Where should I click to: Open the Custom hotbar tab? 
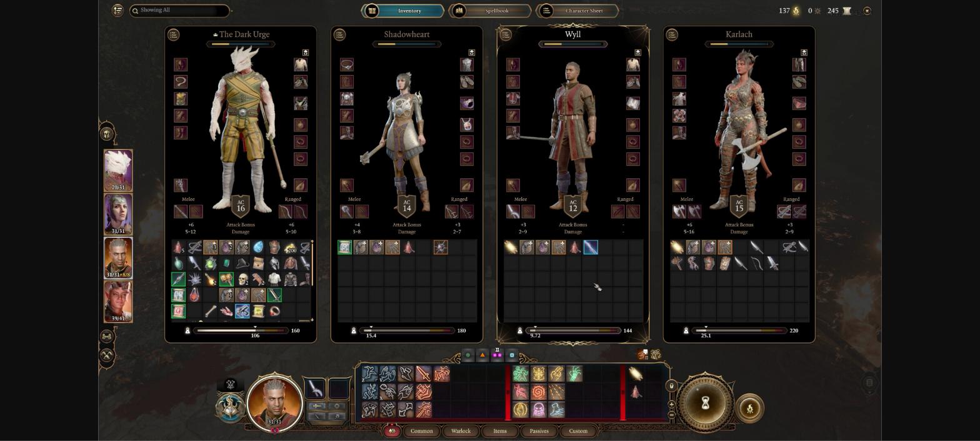pyautogui.click(x=578, y=431)
